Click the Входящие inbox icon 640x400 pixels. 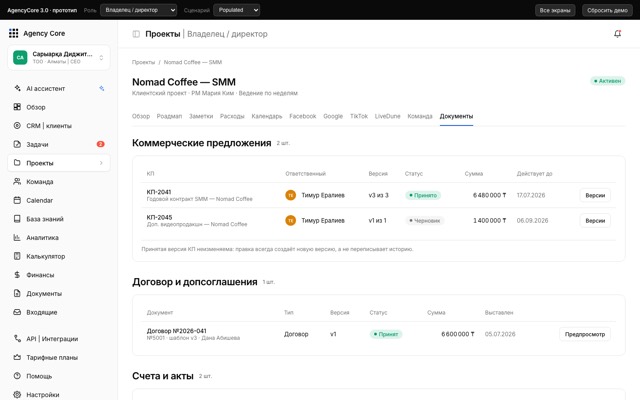(17, 312)
